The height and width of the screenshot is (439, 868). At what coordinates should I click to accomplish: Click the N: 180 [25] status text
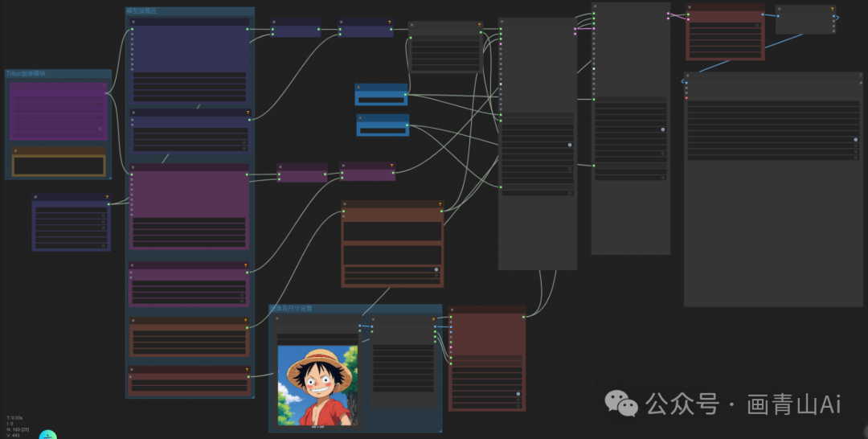tap(18, 429)
